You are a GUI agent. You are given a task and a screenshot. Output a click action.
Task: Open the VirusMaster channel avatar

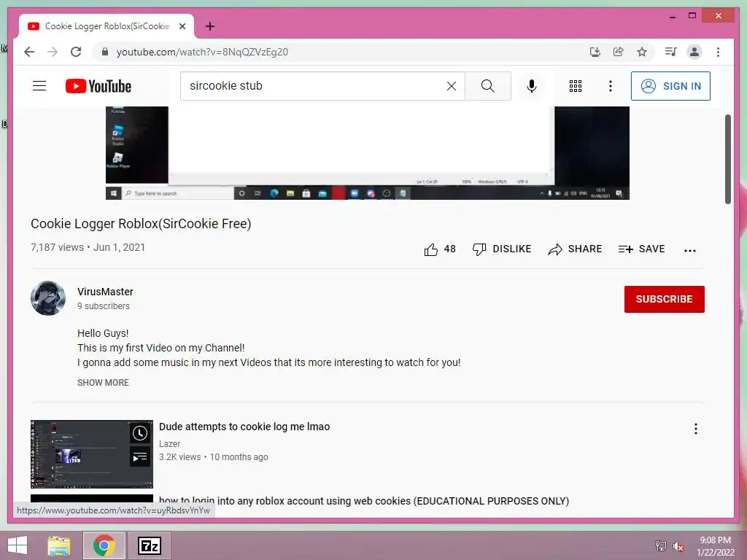pyautogui.click(x=48, y=298)
